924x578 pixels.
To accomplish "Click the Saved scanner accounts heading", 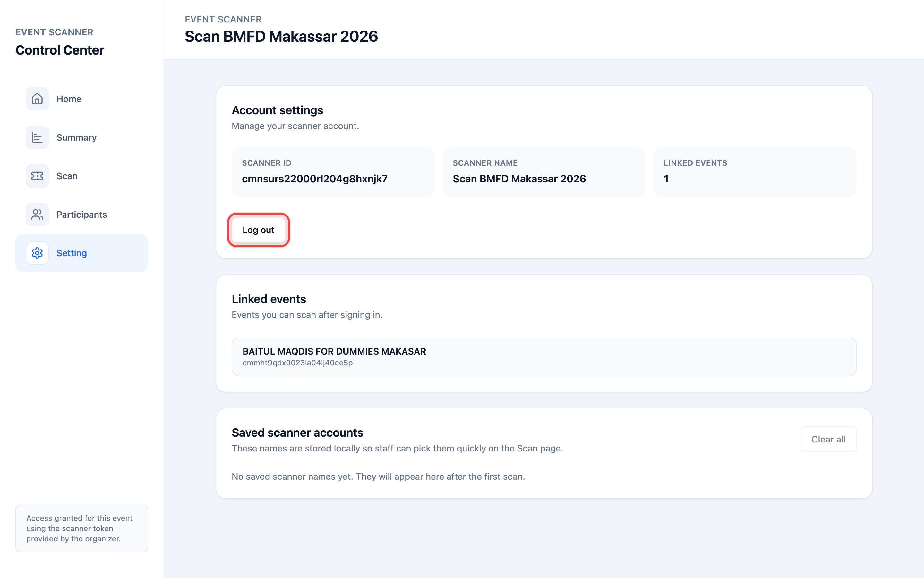I will pyautogui.click(x=297, y=433).
